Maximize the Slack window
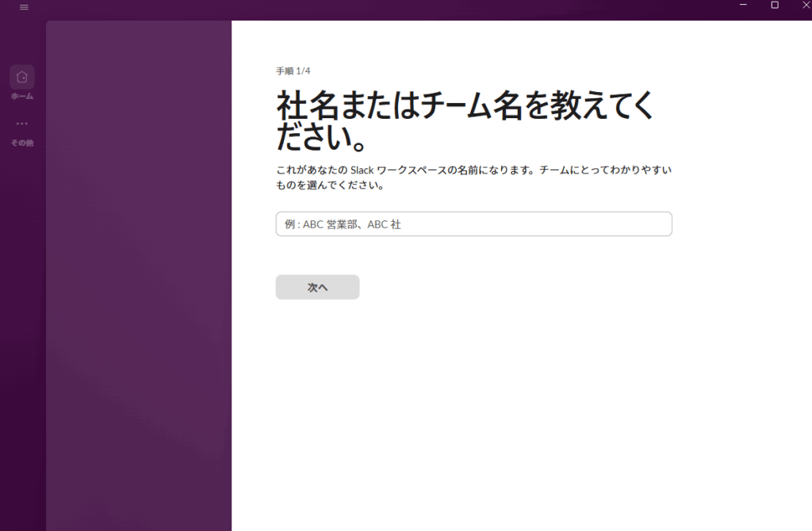This screenshot has height=531, width=812. (775, 6)
